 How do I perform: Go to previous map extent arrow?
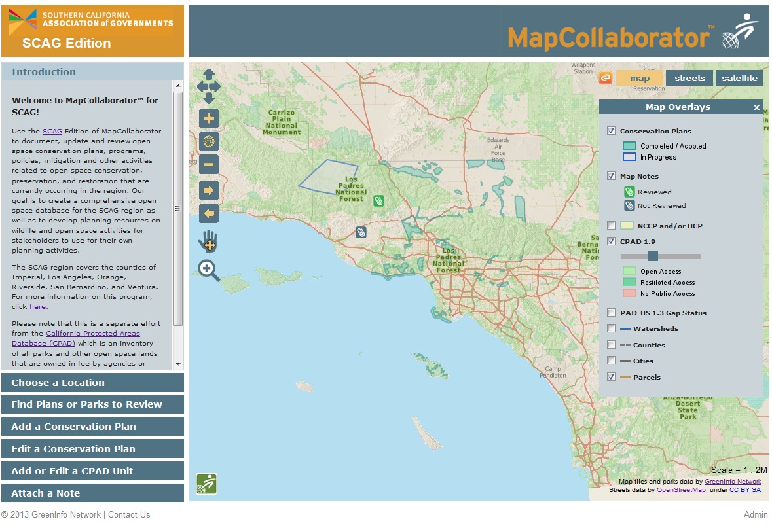[x=209, y=213]
